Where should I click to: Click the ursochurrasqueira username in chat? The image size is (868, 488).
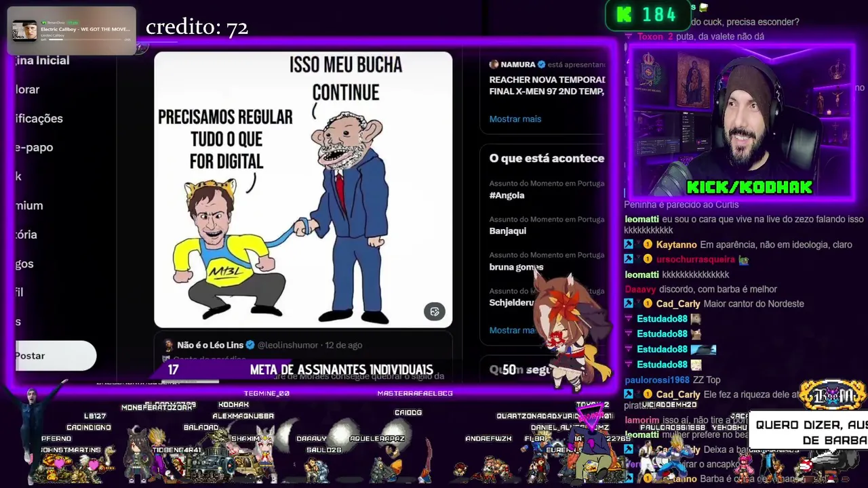pyautogui.click(x=696, y=260)
